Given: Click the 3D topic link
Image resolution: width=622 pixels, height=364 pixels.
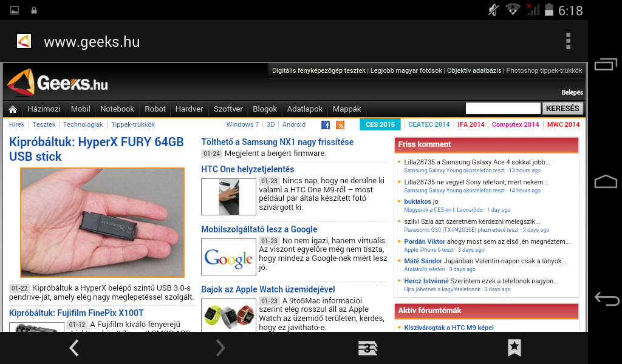Looking at the screenshot, I should 270,124.
